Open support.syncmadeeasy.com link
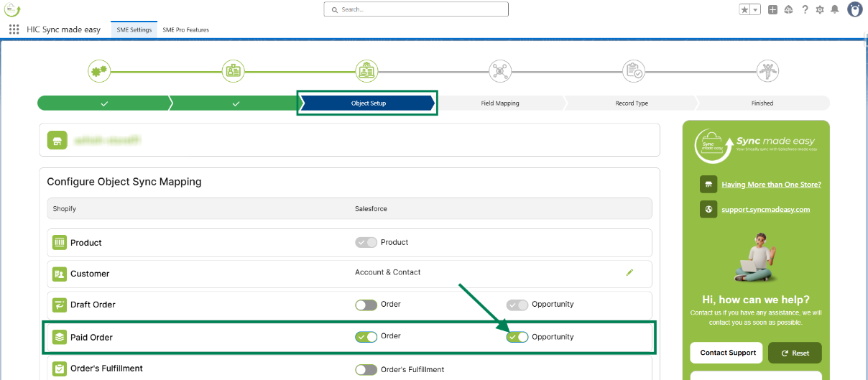This screenshot has width=868, height=380. (x=766, y=210)
